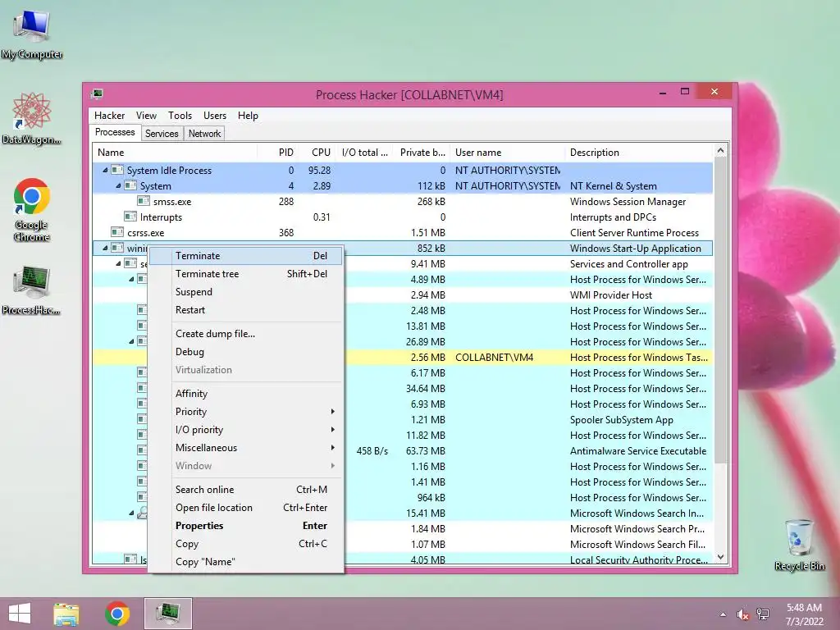Open the Priority submenu arrow
The image size is (840, 630).
pyautogui.click(x=333, y=412)
